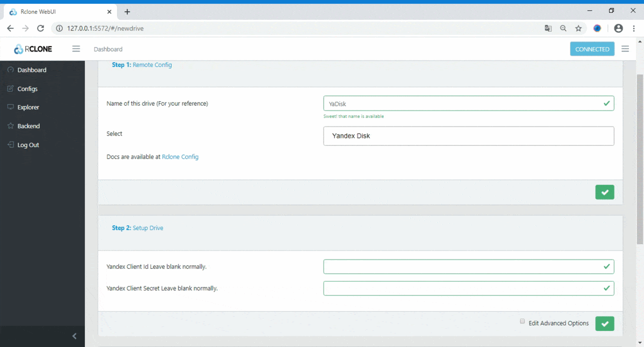Click the Step 2: Setup Drive heading

137,228
